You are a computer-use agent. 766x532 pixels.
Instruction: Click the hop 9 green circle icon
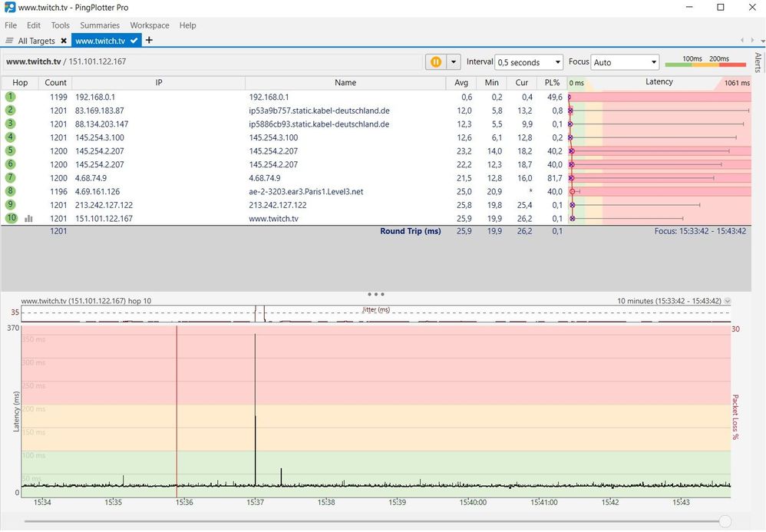tap(10, 205)
